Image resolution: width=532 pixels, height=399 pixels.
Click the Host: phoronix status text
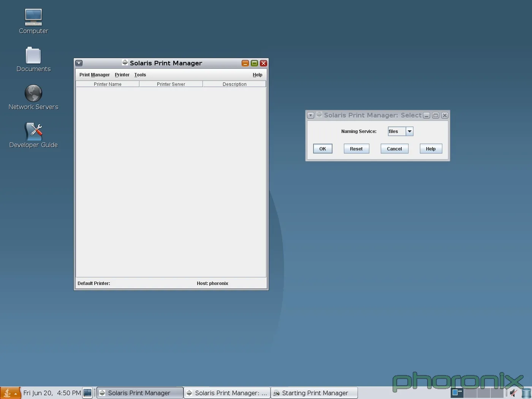pos(212,283)
